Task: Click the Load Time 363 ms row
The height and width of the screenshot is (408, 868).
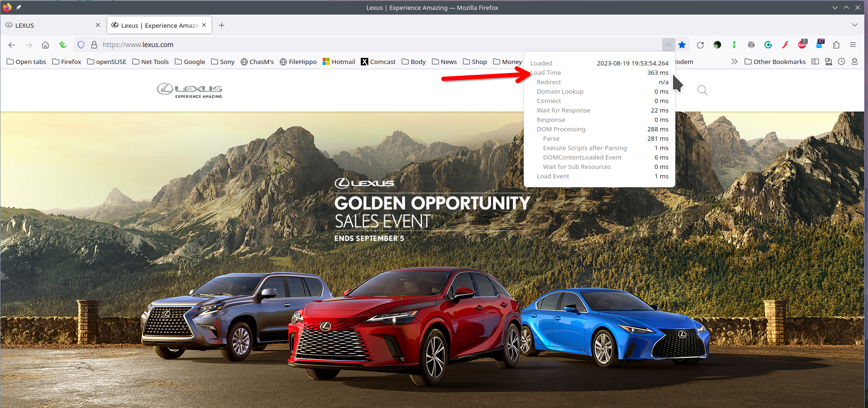Action: pyautogui.click(x=599, y=72)
